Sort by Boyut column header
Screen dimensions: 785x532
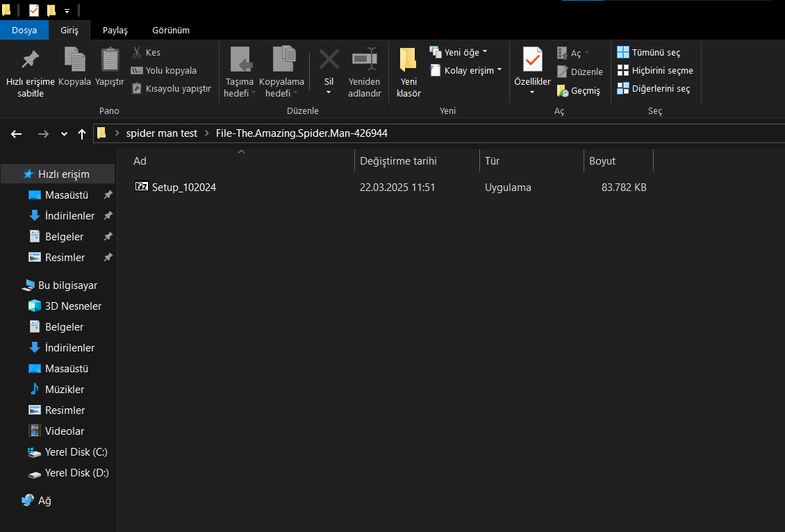click(619, 160)
